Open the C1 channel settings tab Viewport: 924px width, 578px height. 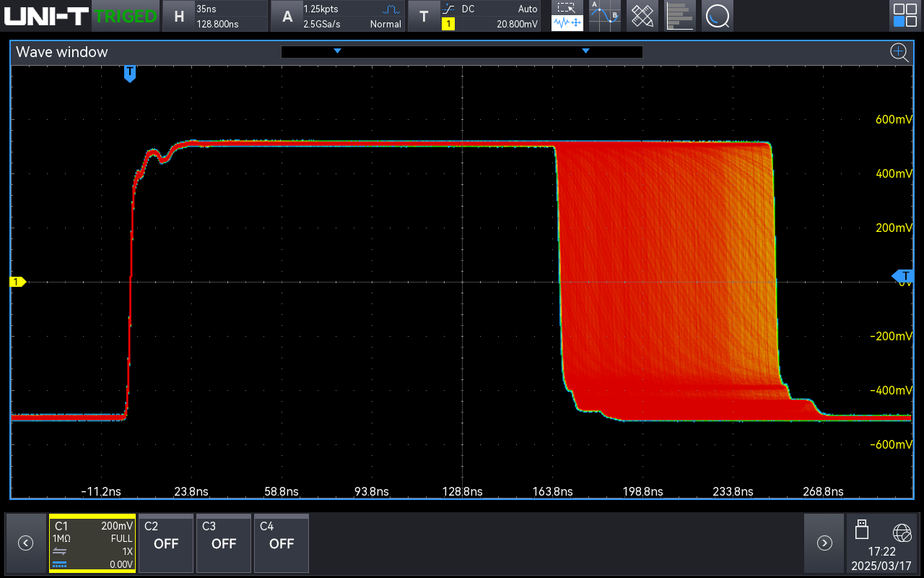92,543
